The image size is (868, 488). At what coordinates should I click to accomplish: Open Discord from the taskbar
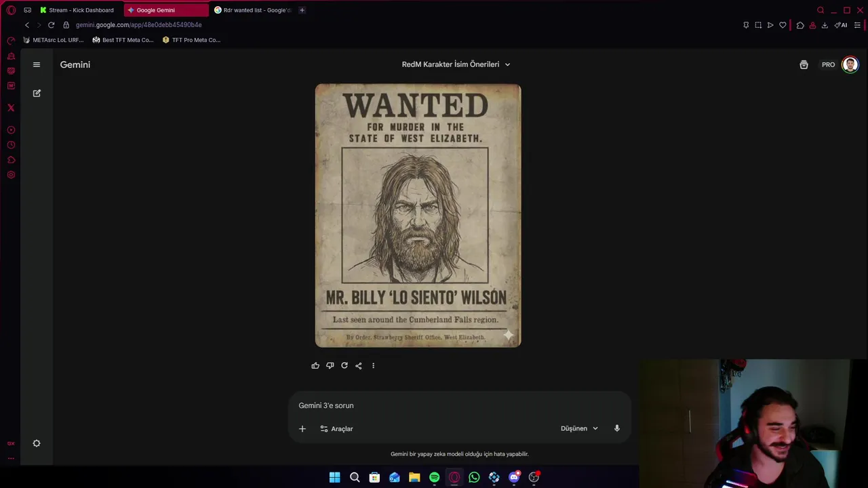pos(514,477)
